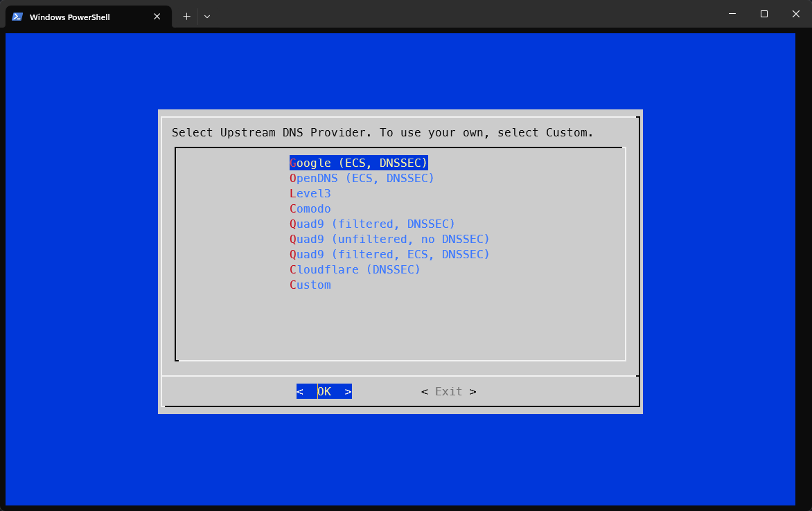Image resolution: width=812 pixels, height=511 pixels.
Task: Choose Quad9 (unfiltered, no DNSSEC)
Action: [x=389, y=239]
